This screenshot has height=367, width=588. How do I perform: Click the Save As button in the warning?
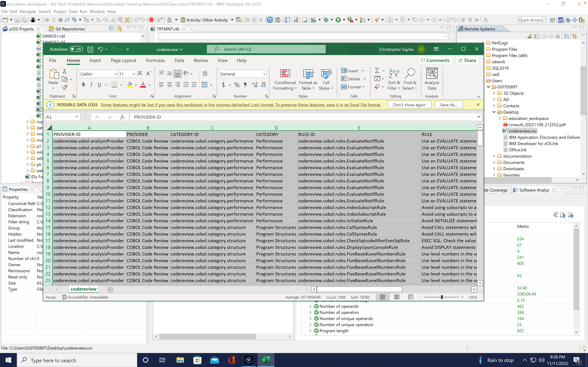[448, 105]
